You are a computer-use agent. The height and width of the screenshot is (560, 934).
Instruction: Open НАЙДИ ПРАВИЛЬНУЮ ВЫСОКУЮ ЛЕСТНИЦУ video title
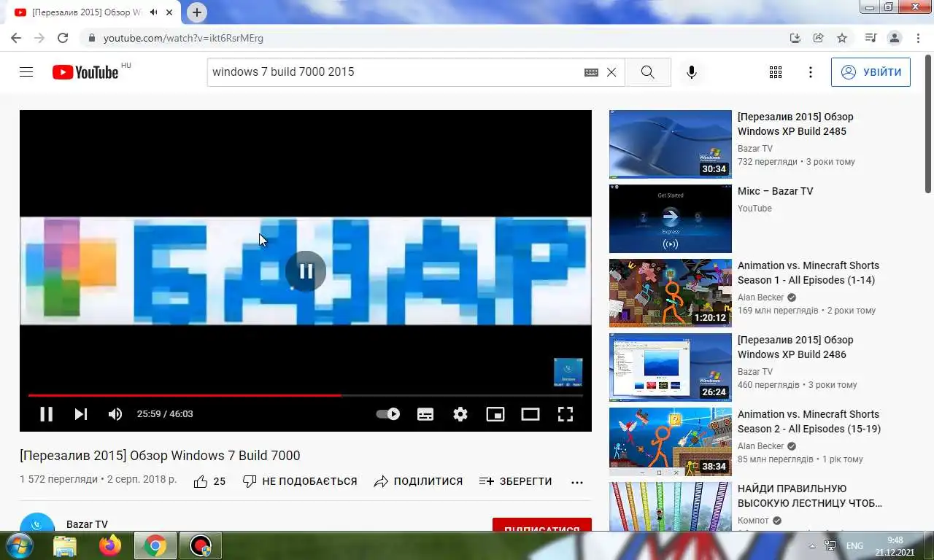point(810,496)
